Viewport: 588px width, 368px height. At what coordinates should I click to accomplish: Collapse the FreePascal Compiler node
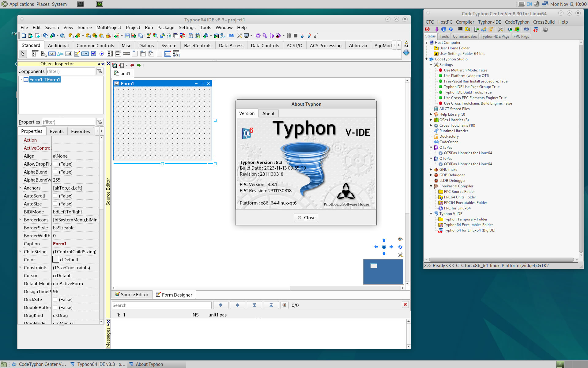pyautogui.click(x=431, y=186)
